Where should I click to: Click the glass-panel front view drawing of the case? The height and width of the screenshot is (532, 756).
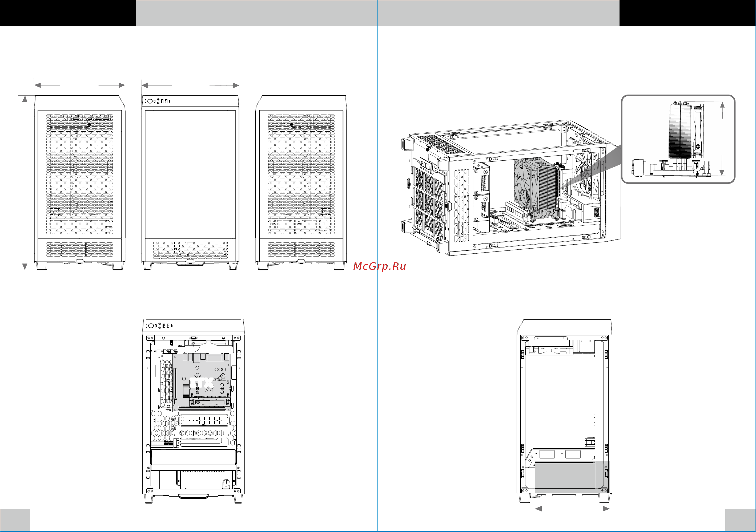tap(190, 183)
